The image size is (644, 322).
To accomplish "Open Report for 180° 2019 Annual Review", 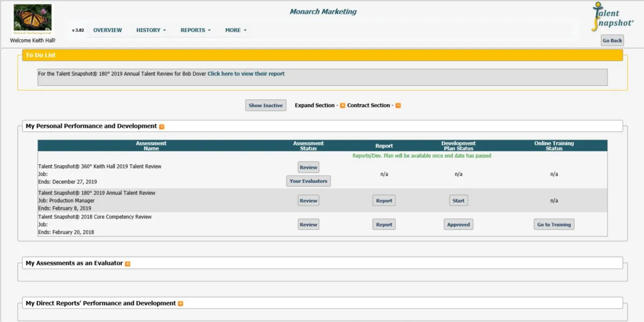I will tap(384, 201).
